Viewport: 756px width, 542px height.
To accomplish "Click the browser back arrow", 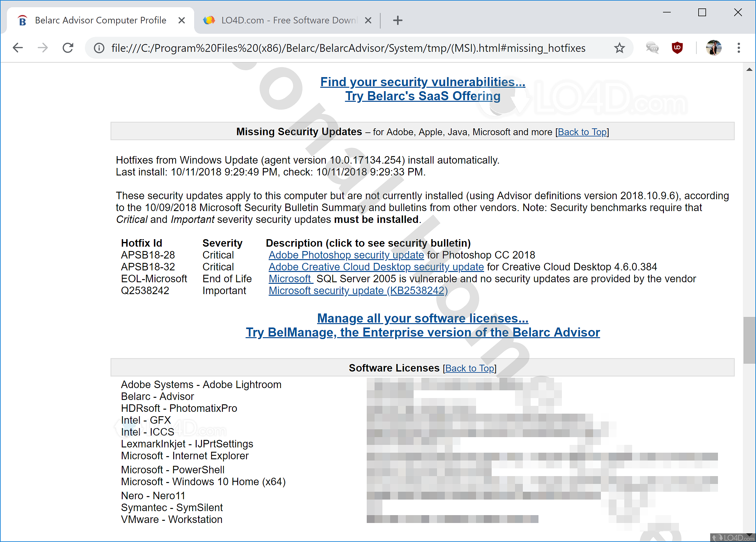I will click(x=18, y=48).
